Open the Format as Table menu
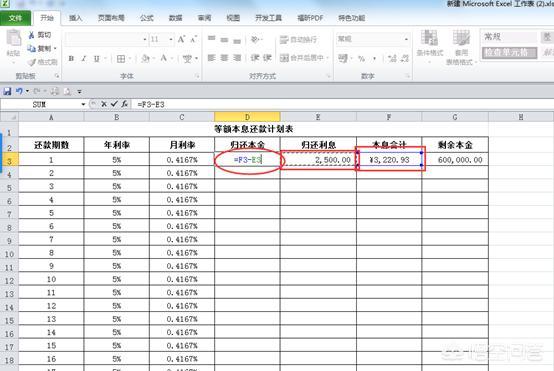The image size is (554, 371). [461, 47]
